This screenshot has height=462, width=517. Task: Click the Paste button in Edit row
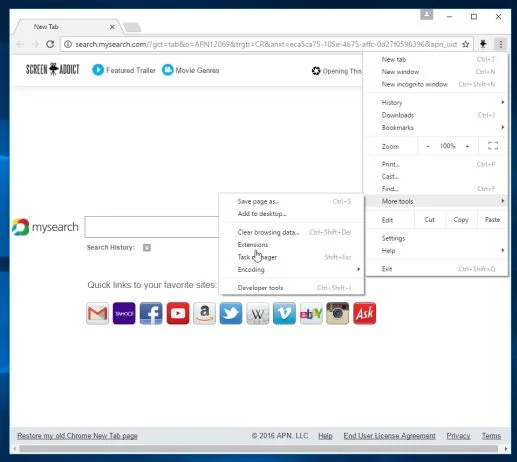click(x=492, y=220)
